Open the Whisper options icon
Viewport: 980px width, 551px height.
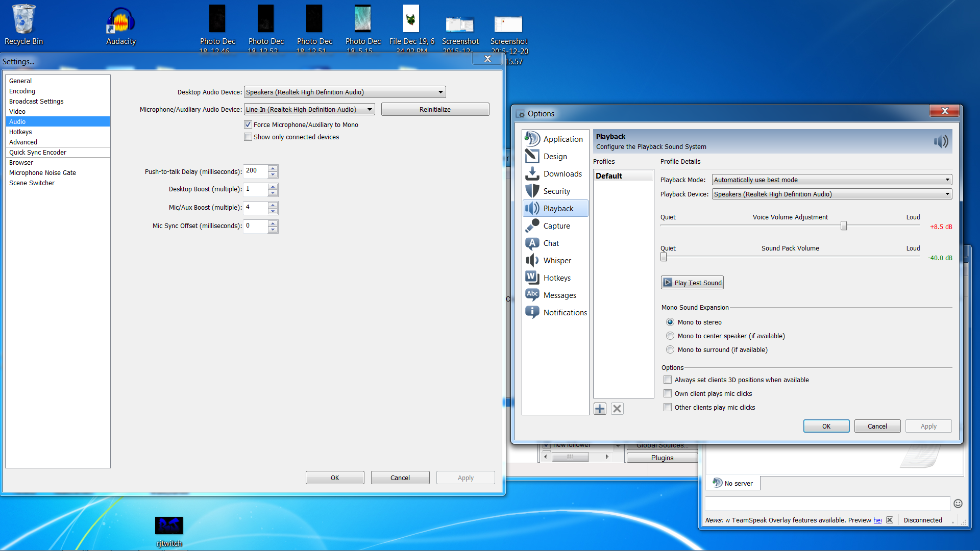point(532,260)
